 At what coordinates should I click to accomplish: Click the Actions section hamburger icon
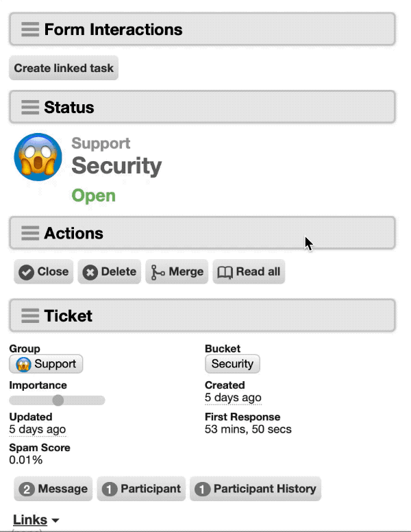30,233
